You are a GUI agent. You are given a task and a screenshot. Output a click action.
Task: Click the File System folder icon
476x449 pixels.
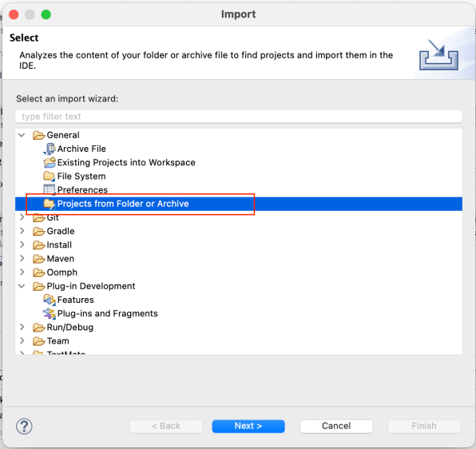tap(50, 176)
